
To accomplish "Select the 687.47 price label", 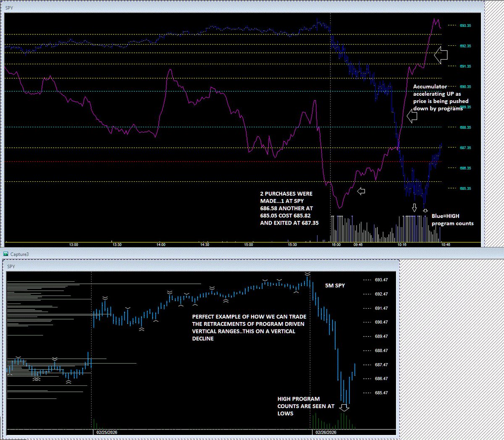I will [x=381, y=365].
